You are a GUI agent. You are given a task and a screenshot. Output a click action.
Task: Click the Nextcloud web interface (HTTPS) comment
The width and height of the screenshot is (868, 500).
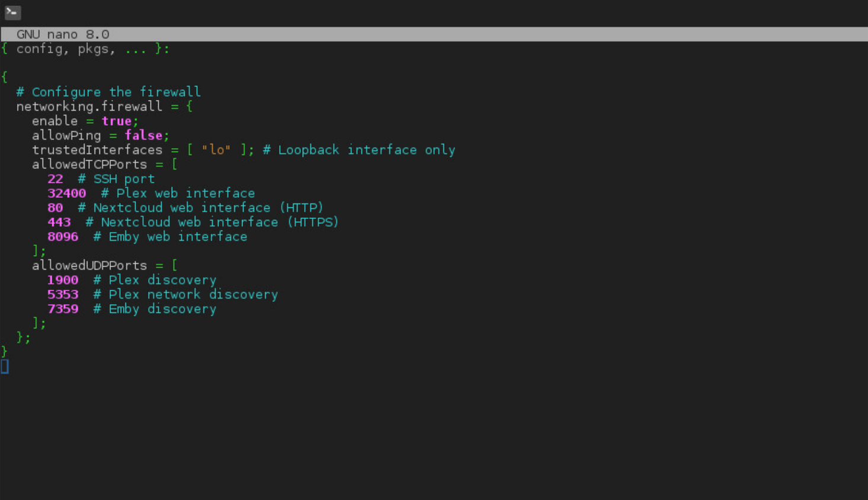click(212, 222)
